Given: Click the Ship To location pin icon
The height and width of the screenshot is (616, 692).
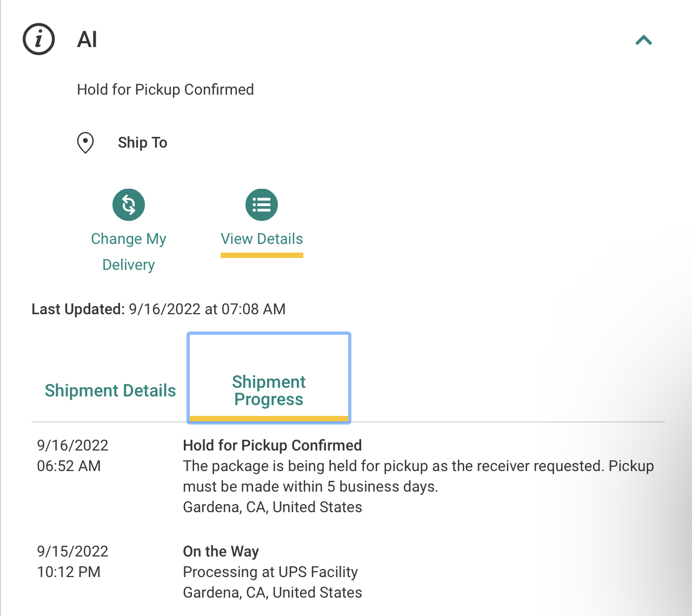Looking at the screenshot, I should click(85, 143).
